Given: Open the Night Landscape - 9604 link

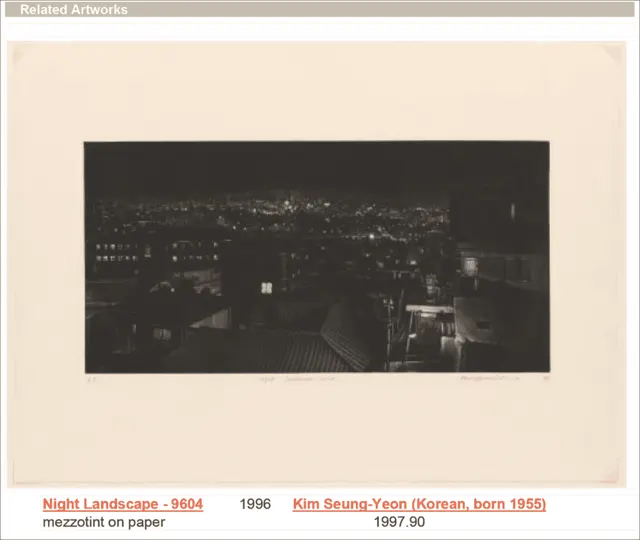Looking at the screenshot, I should click(x=122, y=504).
